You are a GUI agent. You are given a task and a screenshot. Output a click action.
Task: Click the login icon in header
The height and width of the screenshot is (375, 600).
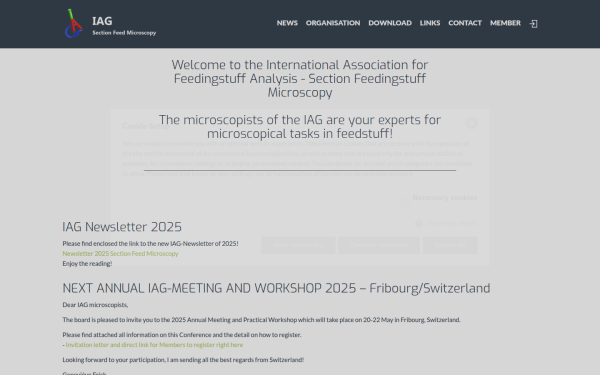pos(533,24)
